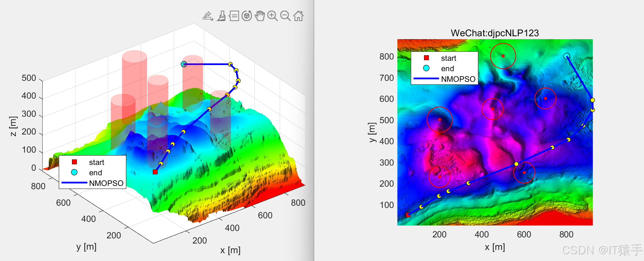
Task: Click 'start' in the 3D plot legend
Action: point(96,162)
